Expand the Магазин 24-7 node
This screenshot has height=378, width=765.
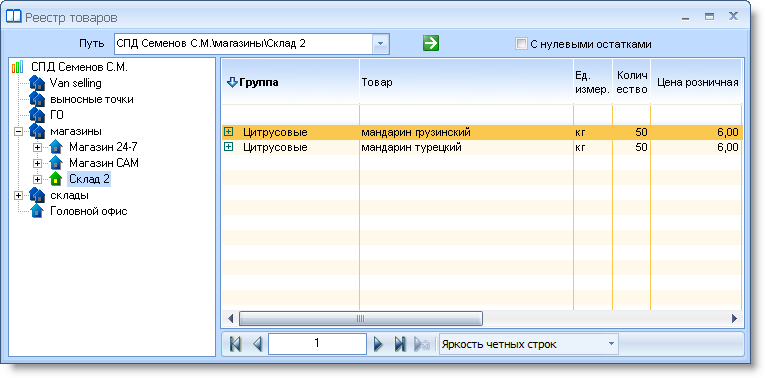38,147
